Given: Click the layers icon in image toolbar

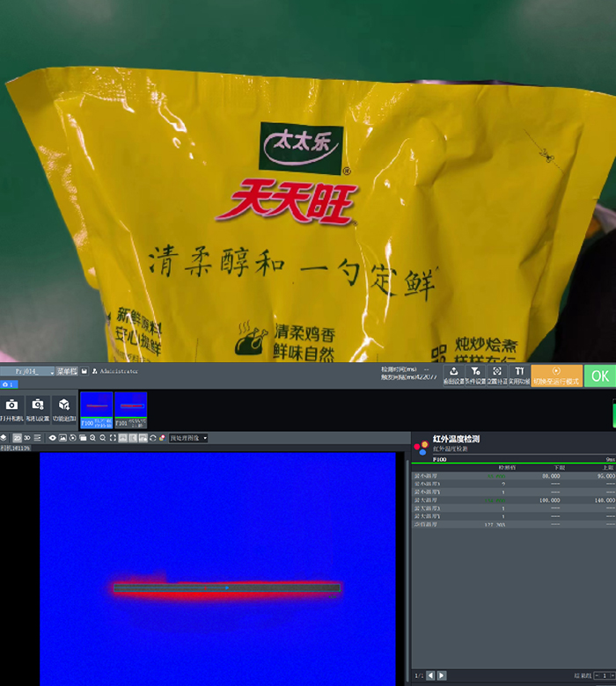Looking at the screenshot, I should tap(4, 438).
